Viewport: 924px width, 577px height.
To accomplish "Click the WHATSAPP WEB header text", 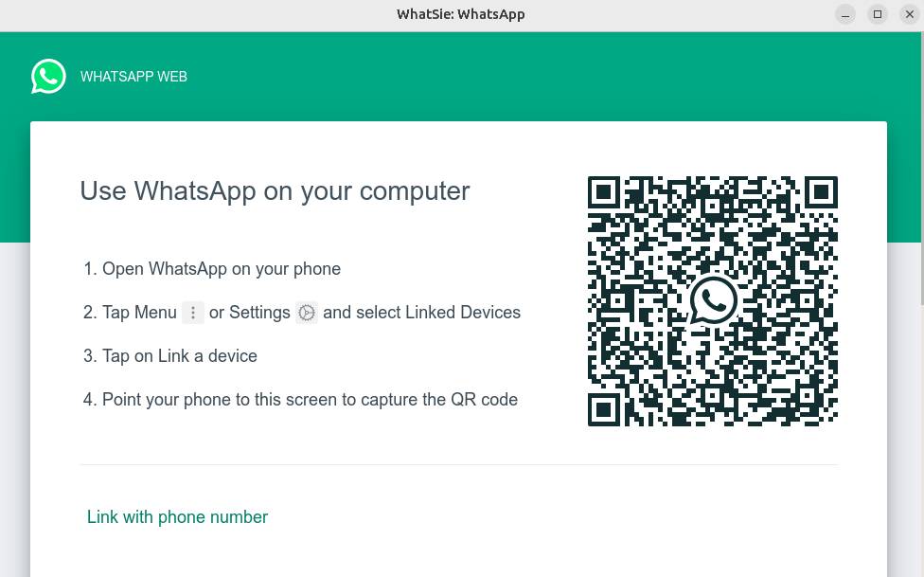I will click(133, 77).
